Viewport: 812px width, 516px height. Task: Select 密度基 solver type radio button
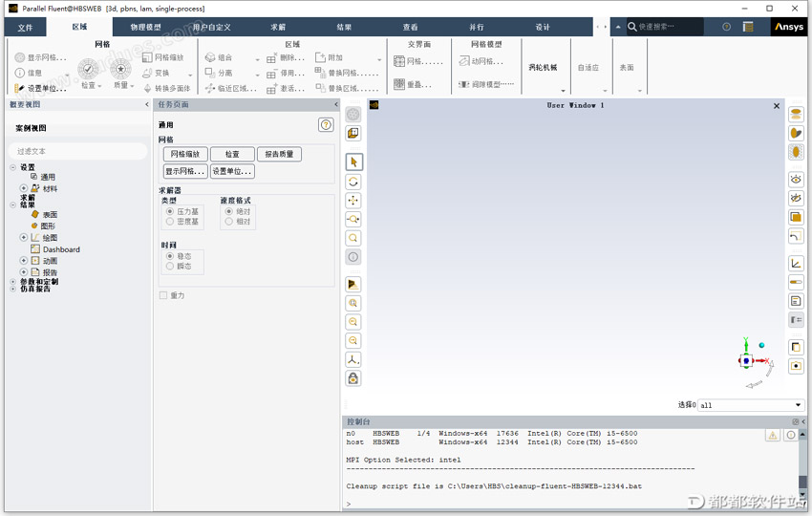click(170, 222)
